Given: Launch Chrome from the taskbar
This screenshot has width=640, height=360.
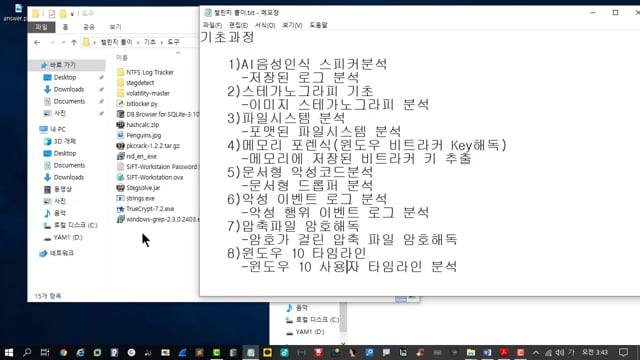Looking at the screenshot, I should [63, 352].
